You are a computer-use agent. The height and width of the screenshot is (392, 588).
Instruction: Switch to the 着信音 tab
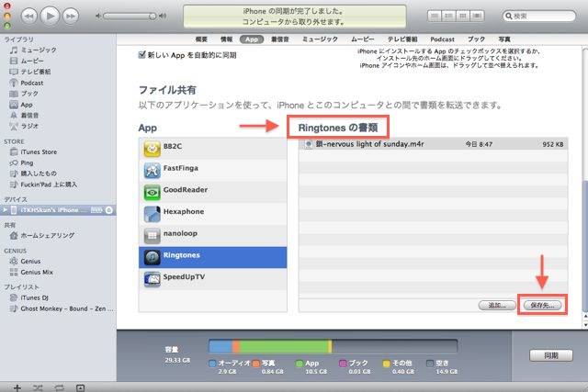279,39
